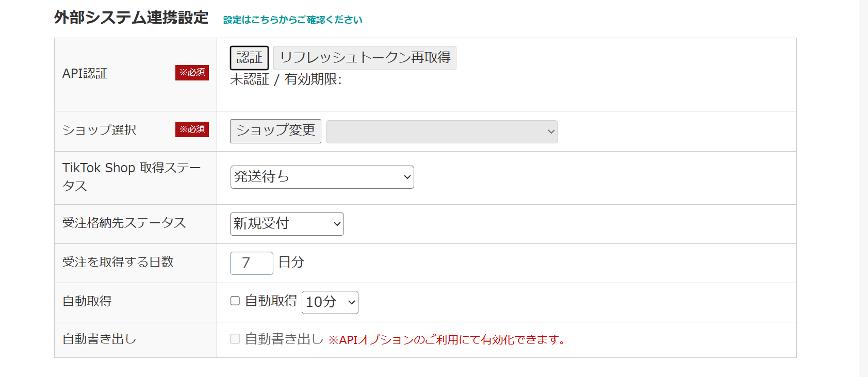The width and height of the screenshot is (868, 377).
Task: Click the TikTok Shop 取得ステータス row label
Action: pyautogui.click(x=131, y=176)
